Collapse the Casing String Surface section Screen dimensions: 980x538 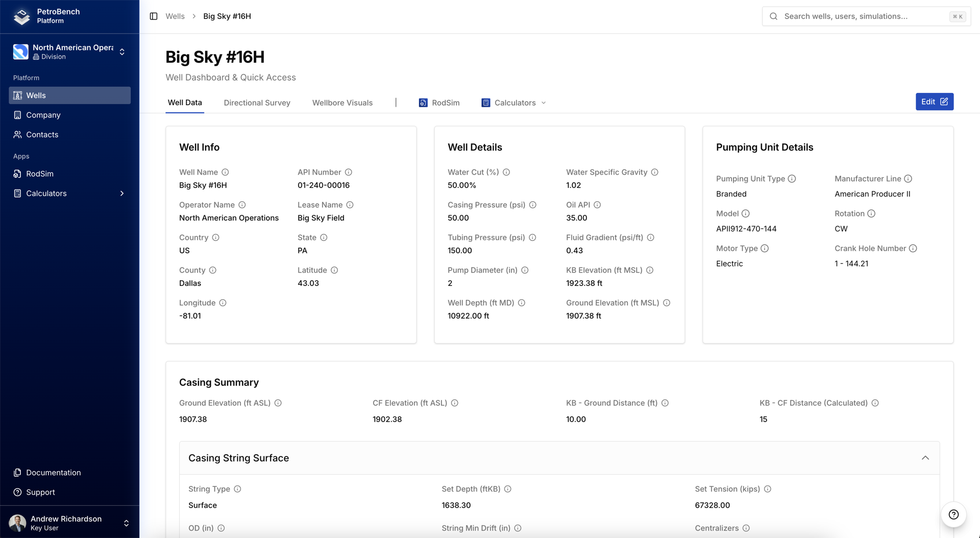pyautogui.click(x=925, y=458)
